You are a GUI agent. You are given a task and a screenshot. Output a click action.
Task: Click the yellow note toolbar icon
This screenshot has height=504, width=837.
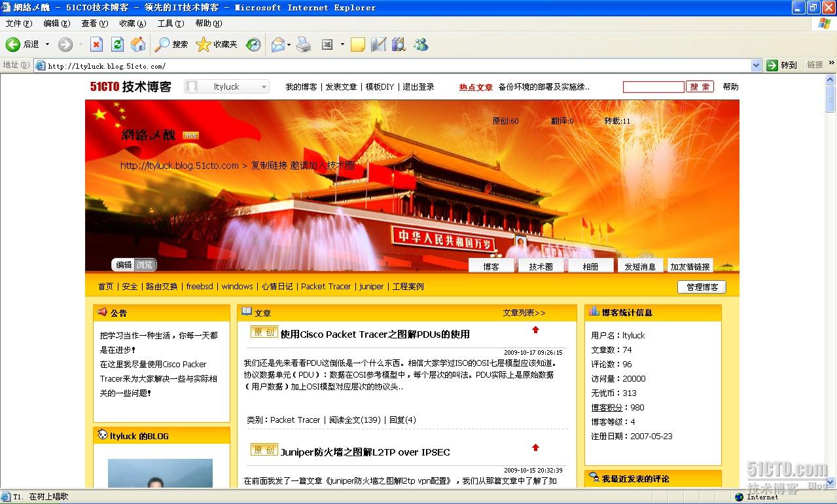coord(358,45)
